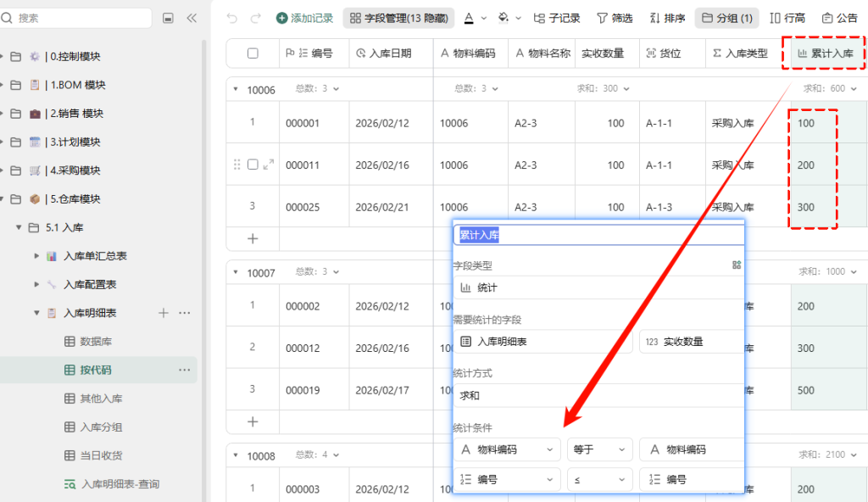This screenshot has height=502, width=868.
Task: Open 4.采购模块 folder
Action: 75,170
